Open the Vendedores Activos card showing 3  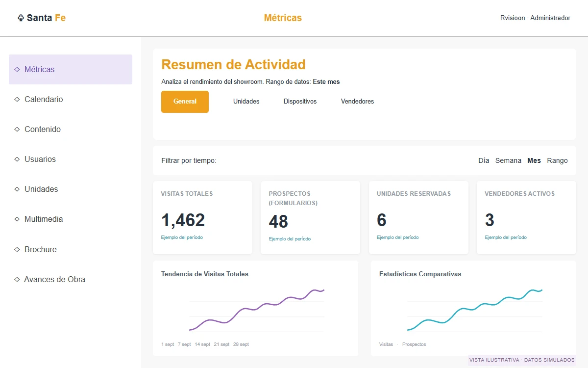point(526,217)
